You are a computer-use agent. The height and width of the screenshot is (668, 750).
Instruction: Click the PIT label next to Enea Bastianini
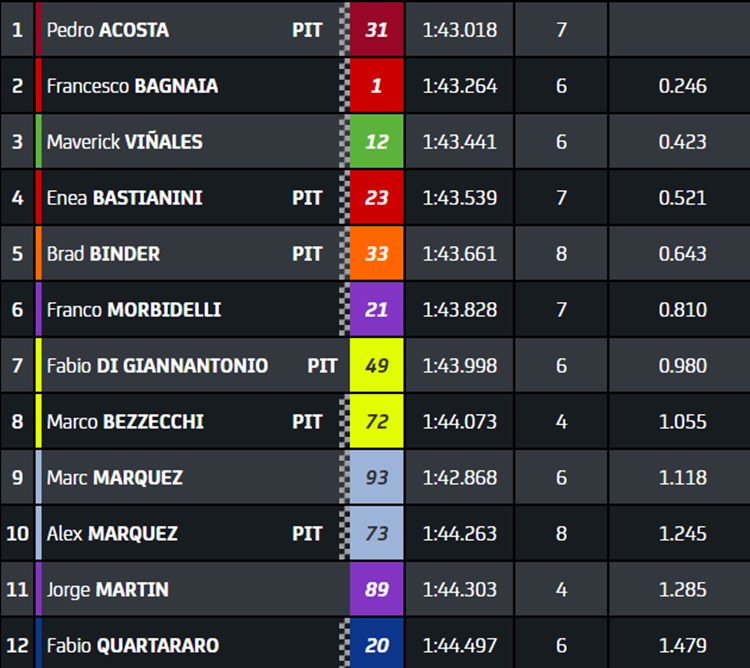[x=307, y=197]
